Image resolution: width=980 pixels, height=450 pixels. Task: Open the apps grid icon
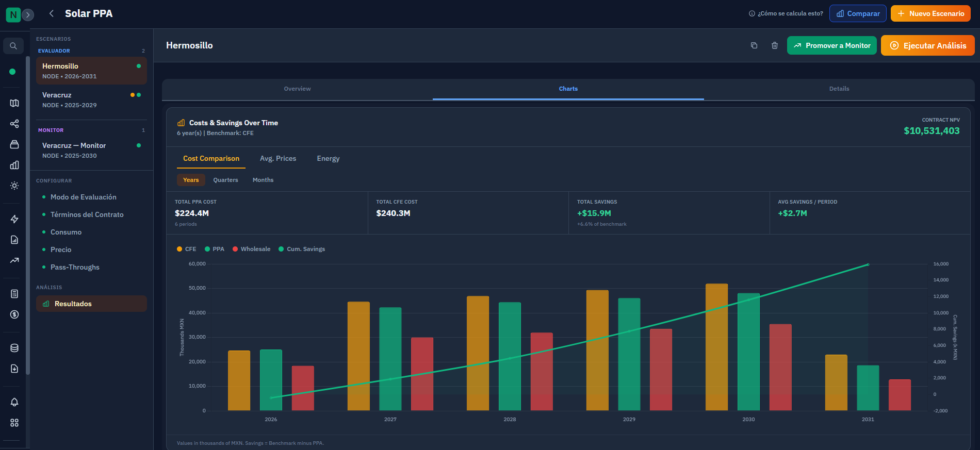[x=14, y=423]
